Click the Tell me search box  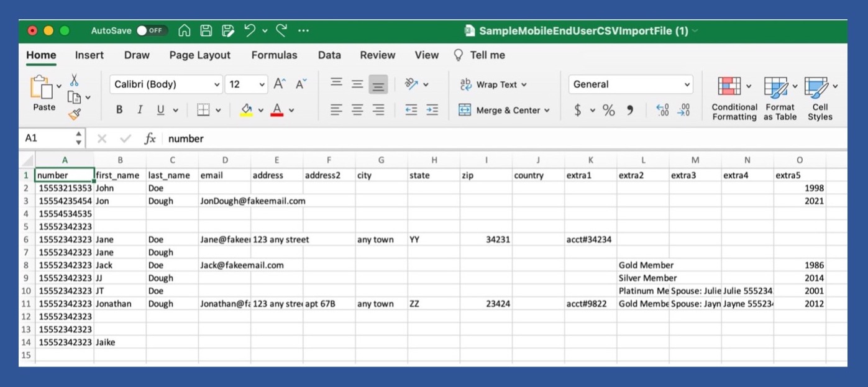pyautogui.click(x=480, y=55)
